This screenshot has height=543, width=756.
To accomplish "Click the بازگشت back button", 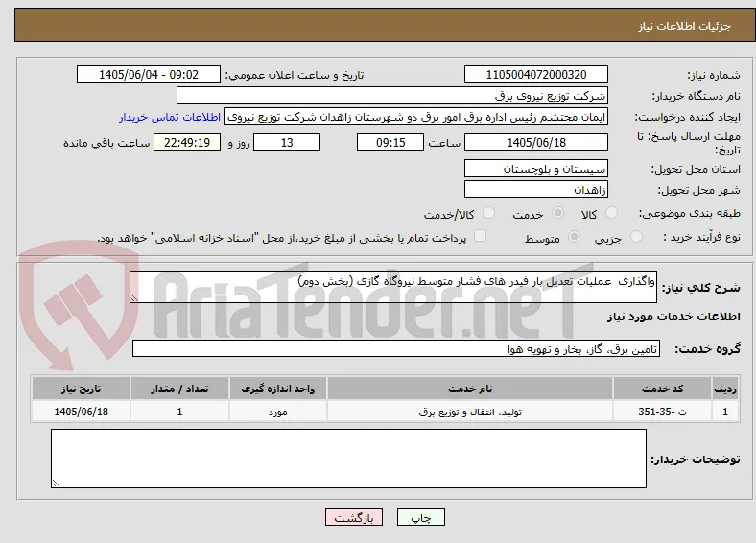I will [x=354, y=517].
